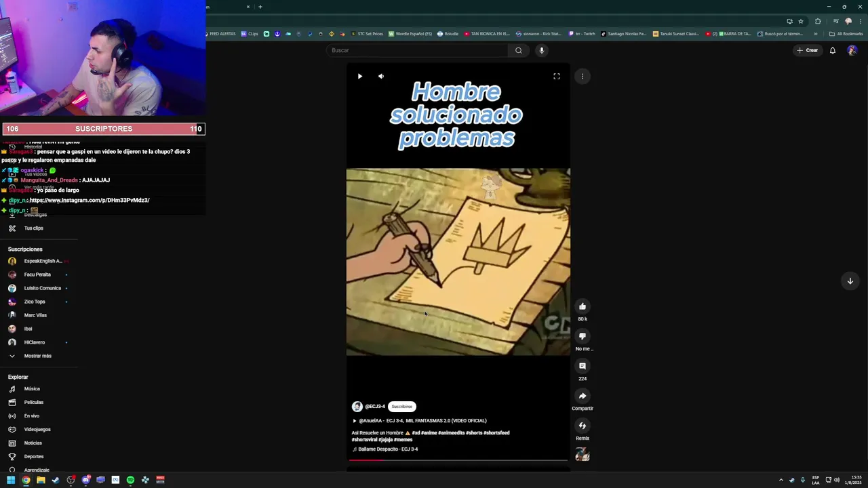Play the paused Shorts video
The width and height of the screenshot is (868, 488).
coord(360,77)
